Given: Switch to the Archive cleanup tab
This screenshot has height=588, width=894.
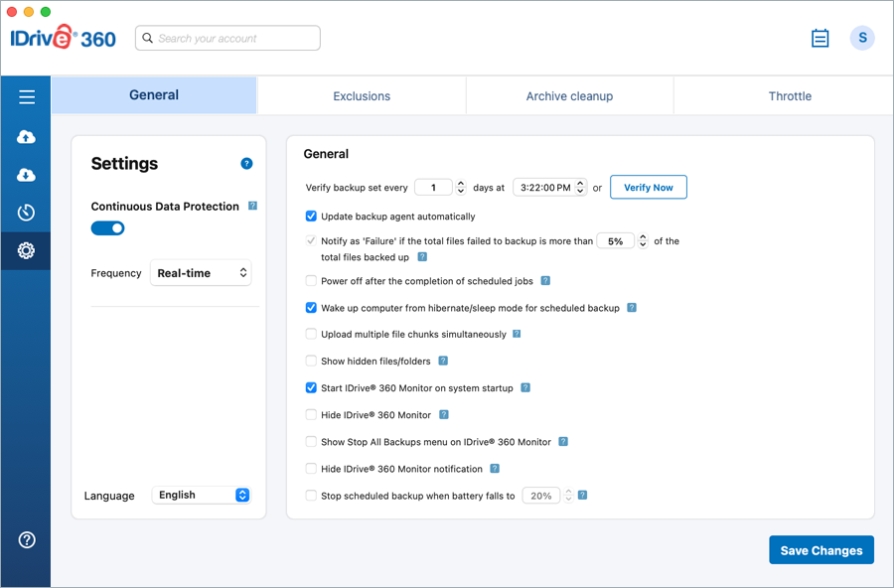Looking at the screenshot, I should pos(569,96).
